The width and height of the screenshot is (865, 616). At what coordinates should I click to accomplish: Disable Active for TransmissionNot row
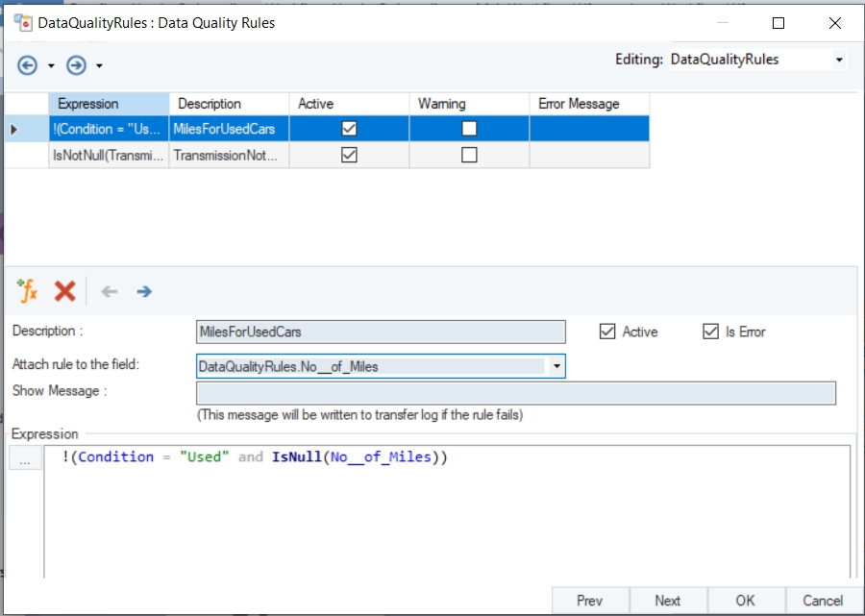(x=349, y=155)
